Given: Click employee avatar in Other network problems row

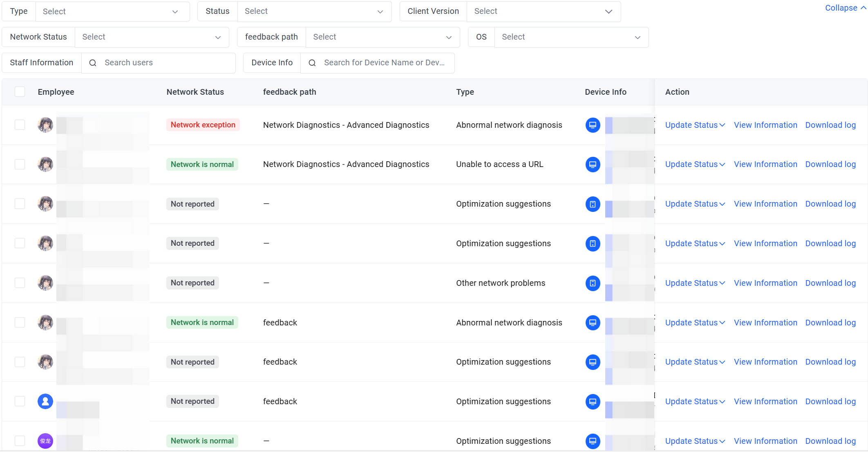Looking at the screenshot, I should [45, 283].
